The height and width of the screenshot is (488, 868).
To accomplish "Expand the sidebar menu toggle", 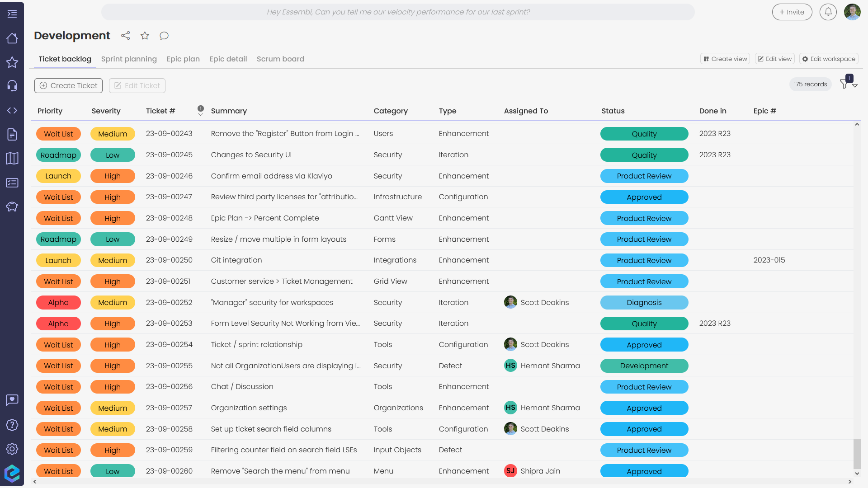I will [x=12, y=14].
